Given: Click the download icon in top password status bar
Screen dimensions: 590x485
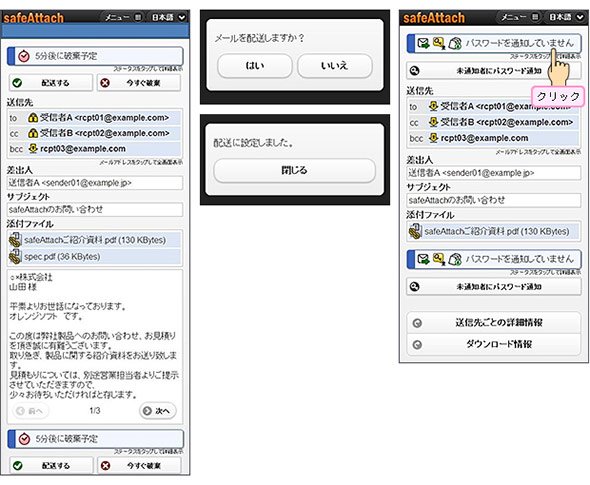Looking at the screenshot, I should click(455, 43).
